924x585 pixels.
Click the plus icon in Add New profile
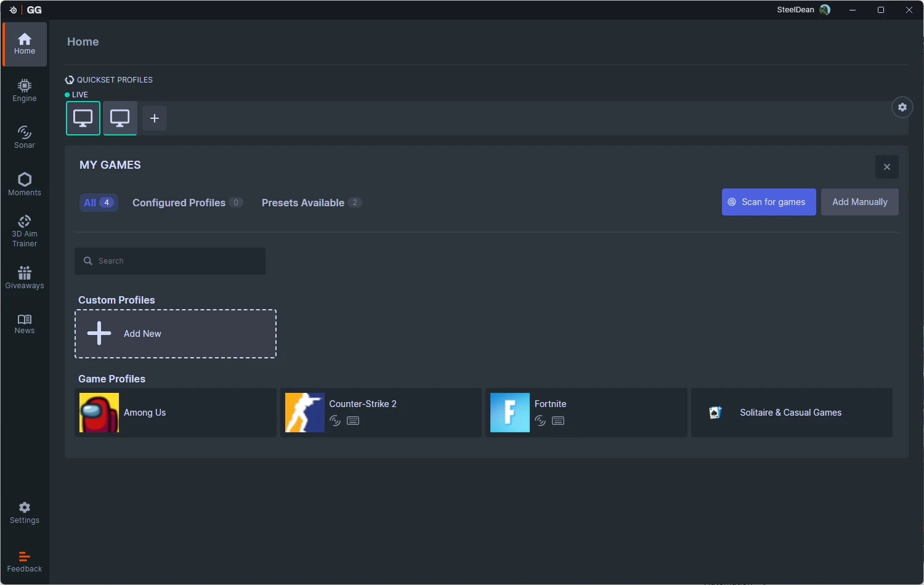click(x=99, y=333)
